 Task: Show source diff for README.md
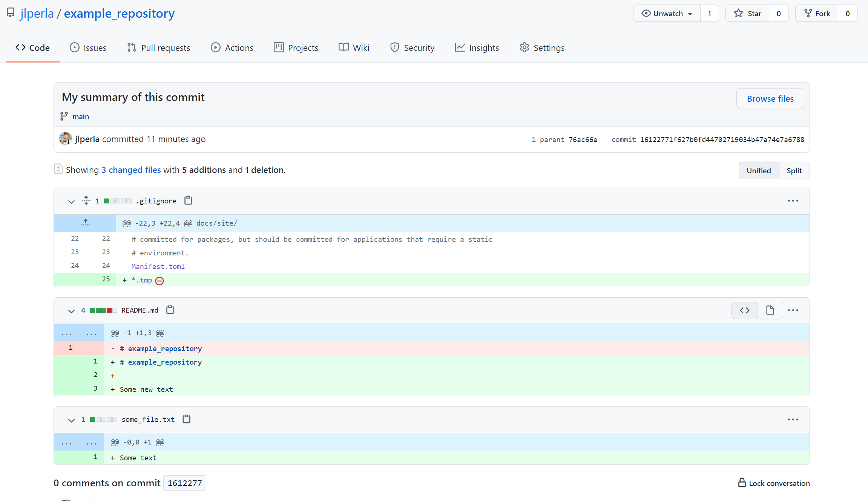(x=744, y=310)
